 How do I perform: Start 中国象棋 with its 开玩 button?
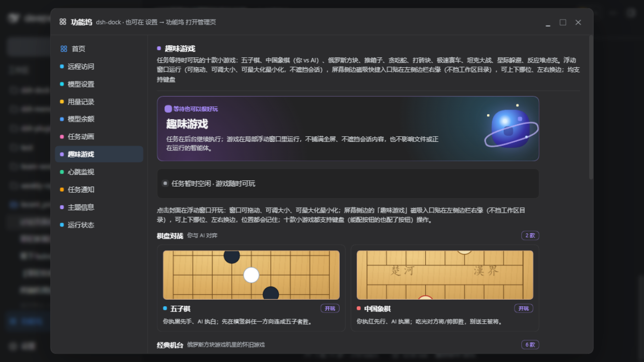[524, 308]
